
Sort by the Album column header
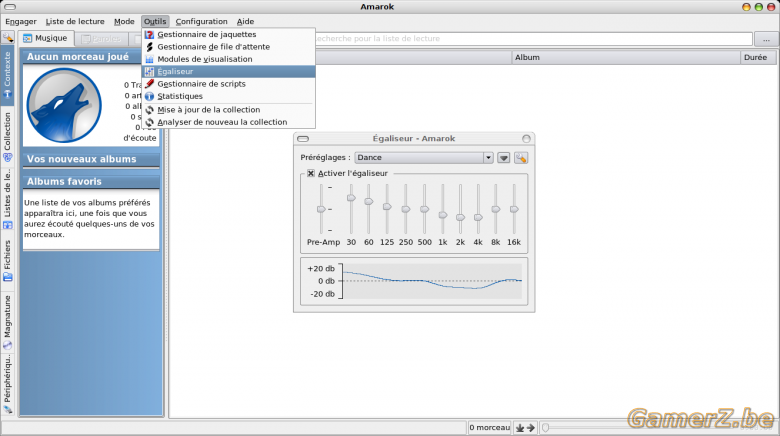(626, 57)
